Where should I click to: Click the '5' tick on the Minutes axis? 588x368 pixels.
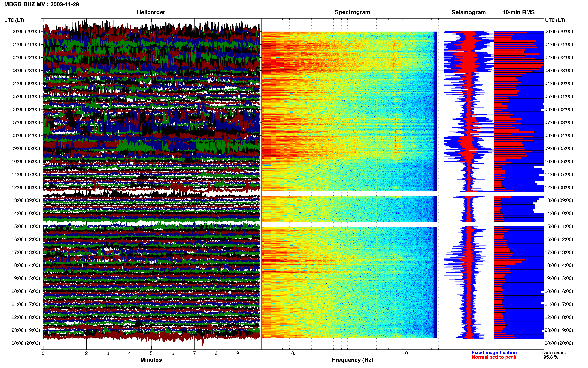[x=151, y=353]
